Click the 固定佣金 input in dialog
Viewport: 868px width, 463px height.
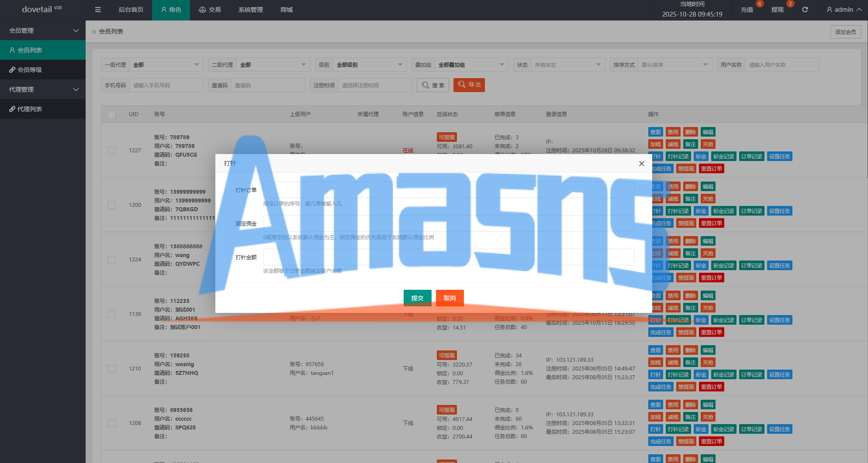[449, 223]
